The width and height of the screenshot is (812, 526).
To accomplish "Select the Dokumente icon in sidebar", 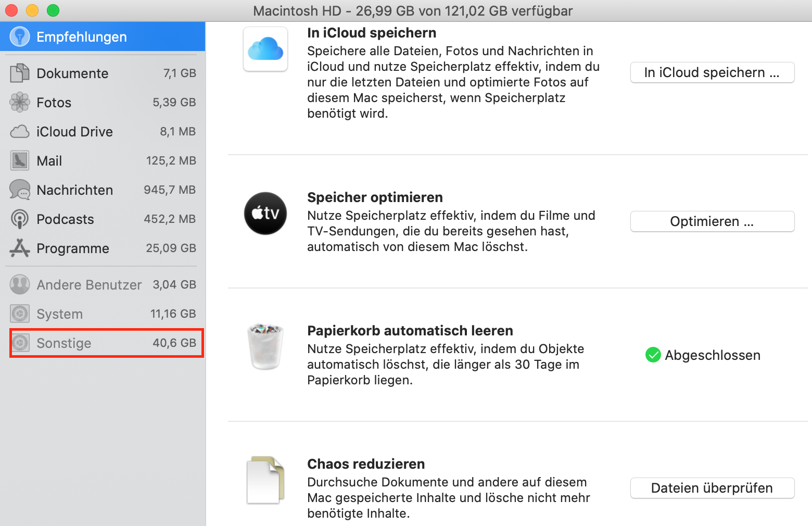I will [20, 73].
